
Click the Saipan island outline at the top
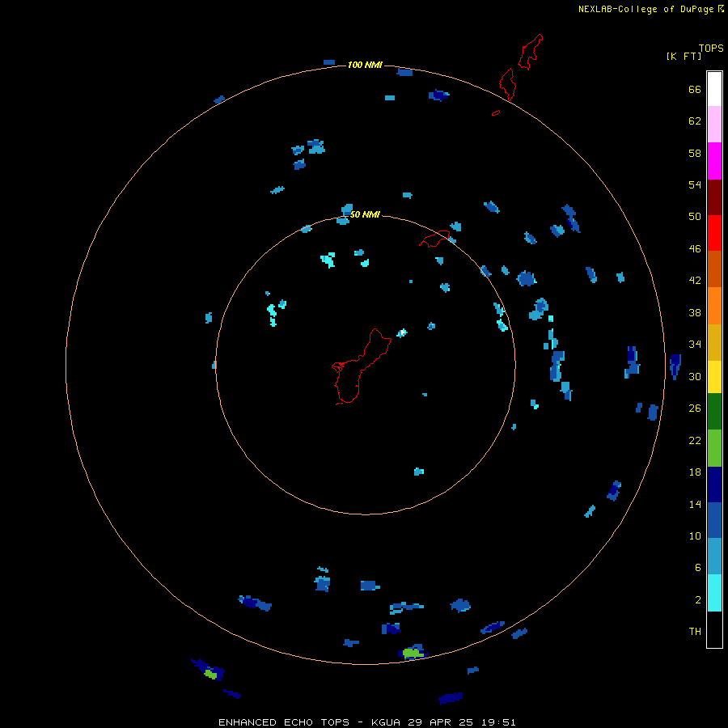[x=530, y=52]
